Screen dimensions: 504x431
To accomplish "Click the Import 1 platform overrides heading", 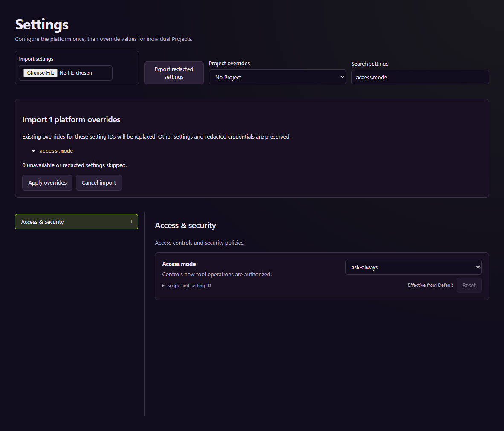I will pyautogui.click(x=71, y=119).
